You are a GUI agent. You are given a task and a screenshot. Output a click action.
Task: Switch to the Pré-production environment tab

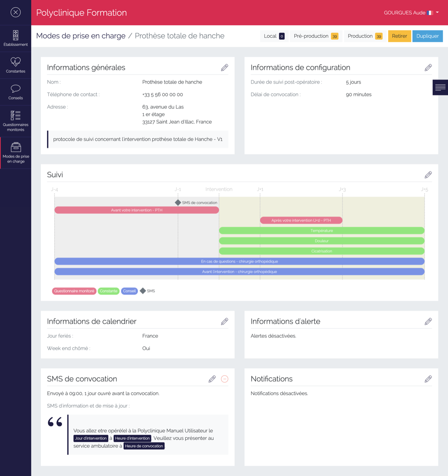point(316,36)
